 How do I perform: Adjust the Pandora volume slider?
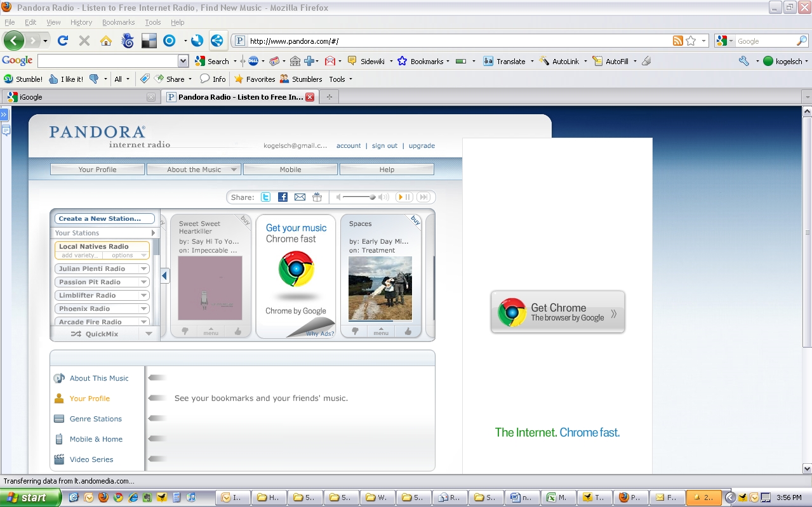[x=373, y=197]
